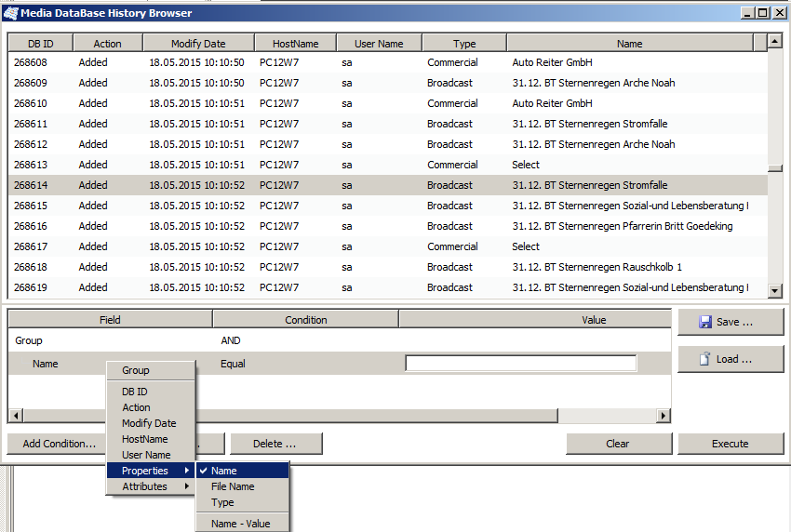Click the vertical scrollbar thumb of history list
791x532 pixels.
coord(775,168)
